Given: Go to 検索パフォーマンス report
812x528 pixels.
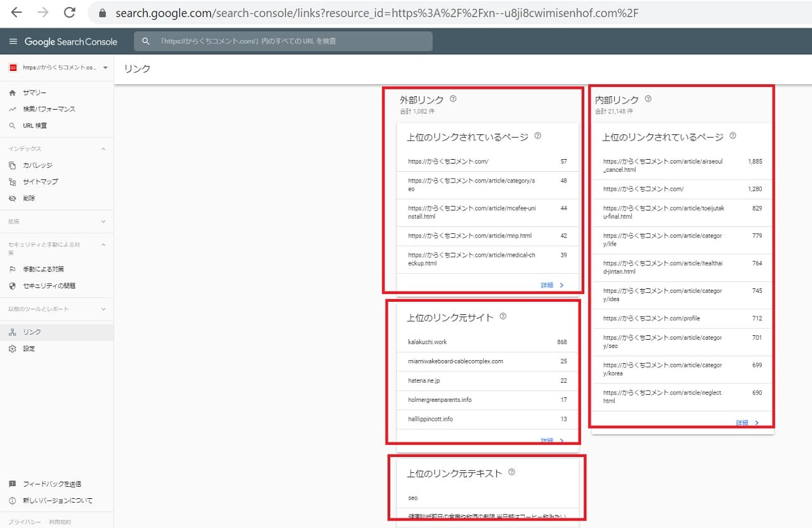Looking at the screenshot, I should tap(49, 109).
